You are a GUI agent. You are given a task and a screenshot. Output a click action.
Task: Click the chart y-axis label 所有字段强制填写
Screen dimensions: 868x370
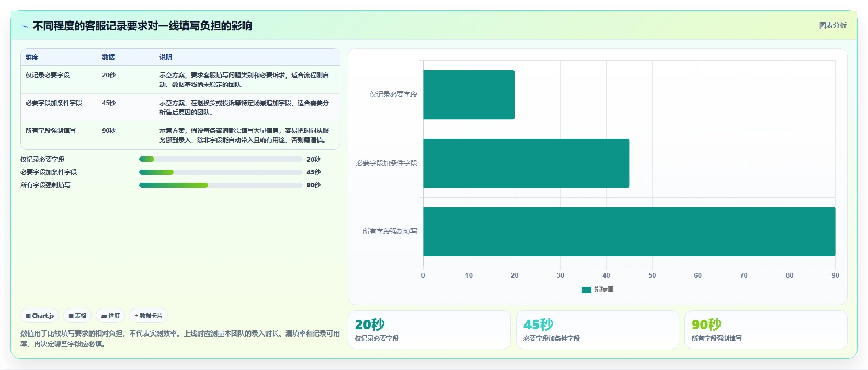click(390, 231)
